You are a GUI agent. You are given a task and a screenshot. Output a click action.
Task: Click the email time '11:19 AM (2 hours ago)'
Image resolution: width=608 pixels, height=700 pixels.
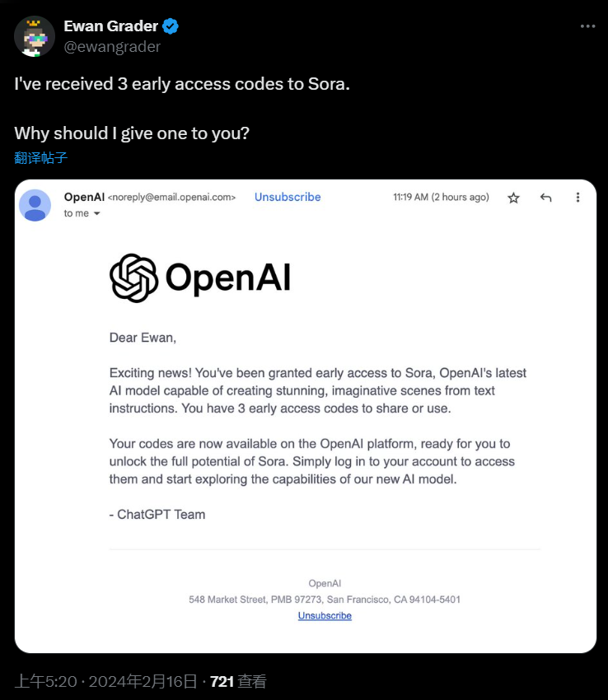[x=441, y=197]
